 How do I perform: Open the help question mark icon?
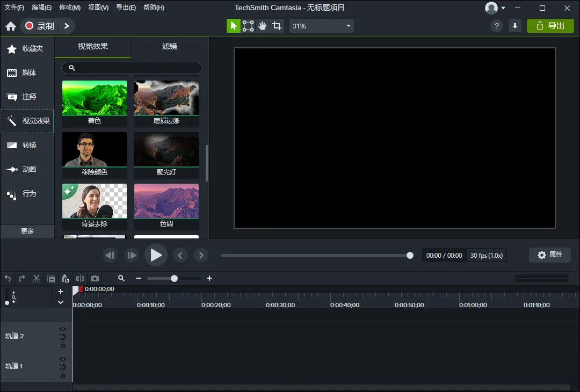pyautogui.click(x=497, y=26)
